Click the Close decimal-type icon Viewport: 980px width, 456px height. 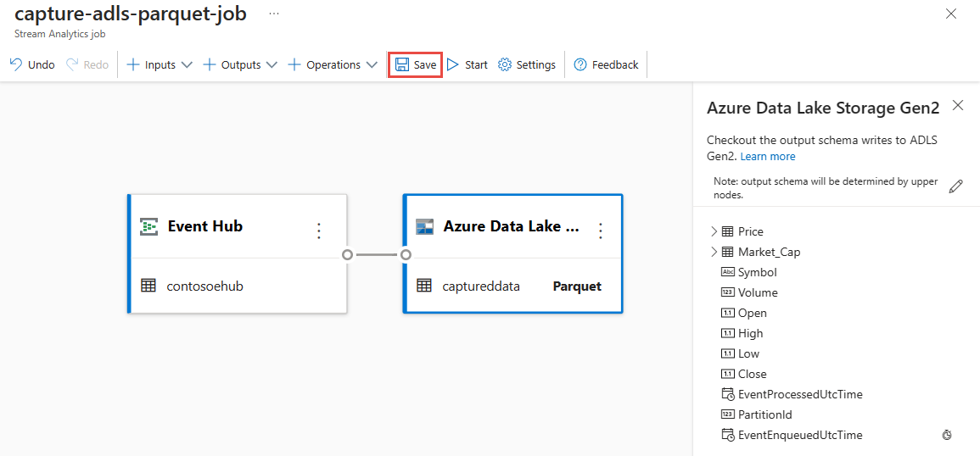(727, 374)
